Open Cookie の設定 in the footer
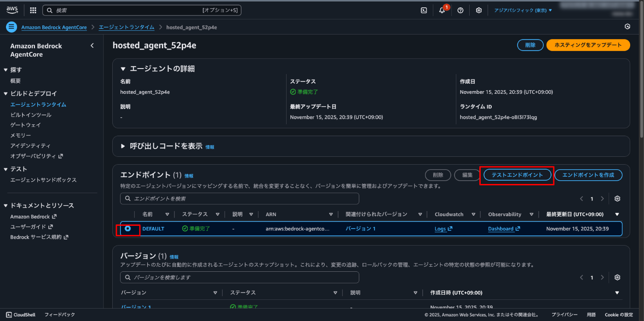The height and width of the screenshot is (321, 644). 619,315
